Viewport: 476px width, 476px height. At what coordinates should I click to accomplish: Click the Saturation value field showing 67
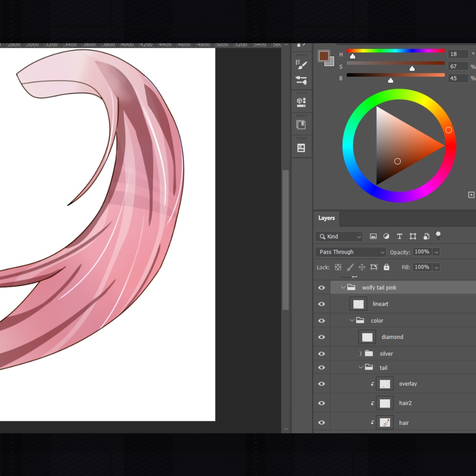click(x=458, y=66)
